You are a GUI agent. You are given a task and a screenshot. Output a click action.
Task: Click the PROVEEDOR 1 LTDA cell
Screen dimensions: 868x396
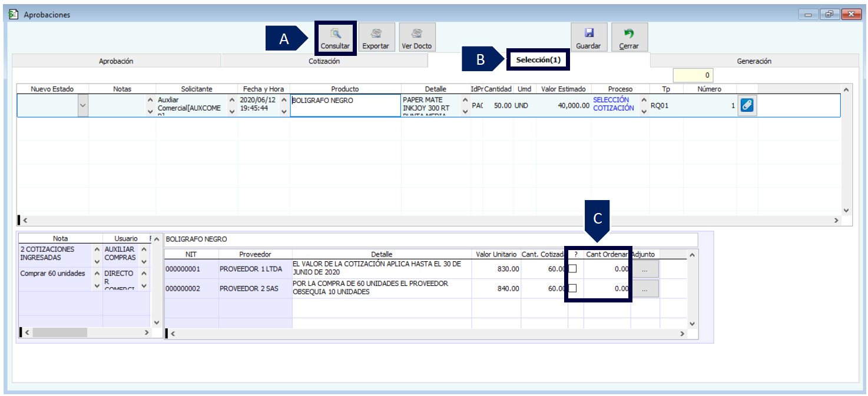(255, 269)
